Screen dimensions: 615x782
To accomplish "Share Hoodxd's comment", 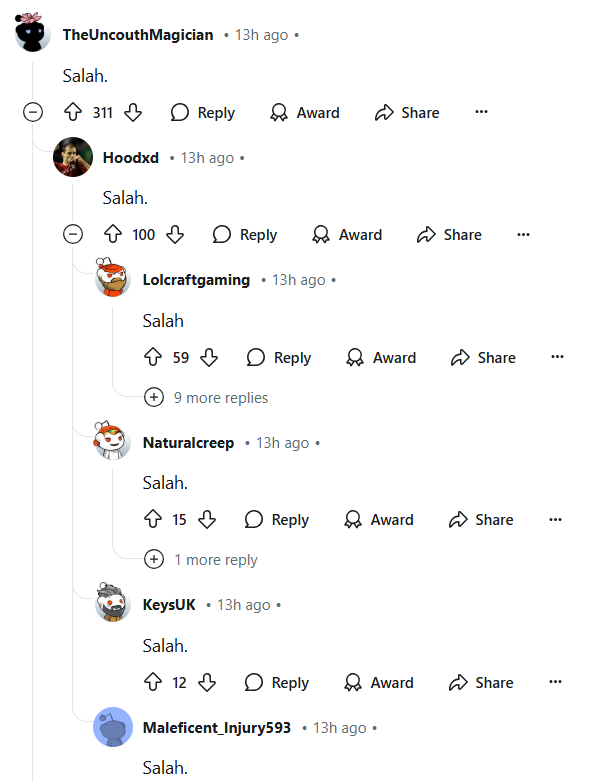I will 449,234.
